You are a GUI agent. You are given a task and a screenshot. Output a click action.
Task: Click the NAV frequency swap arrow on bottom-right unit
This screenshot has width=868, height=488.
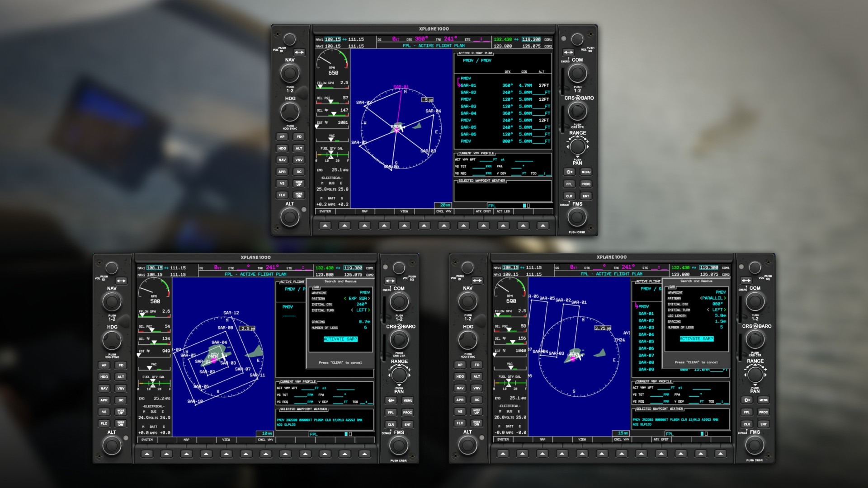tap(477, 281)
